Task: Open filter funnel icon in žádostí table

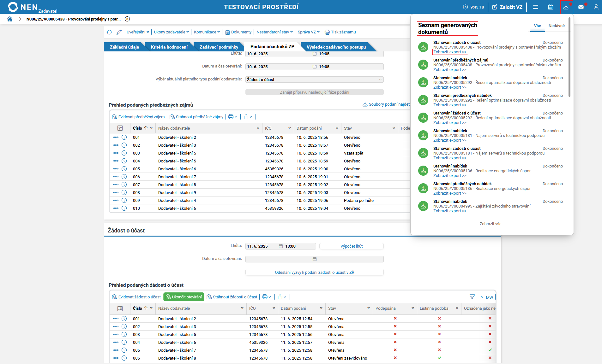Action: [472, 297]
